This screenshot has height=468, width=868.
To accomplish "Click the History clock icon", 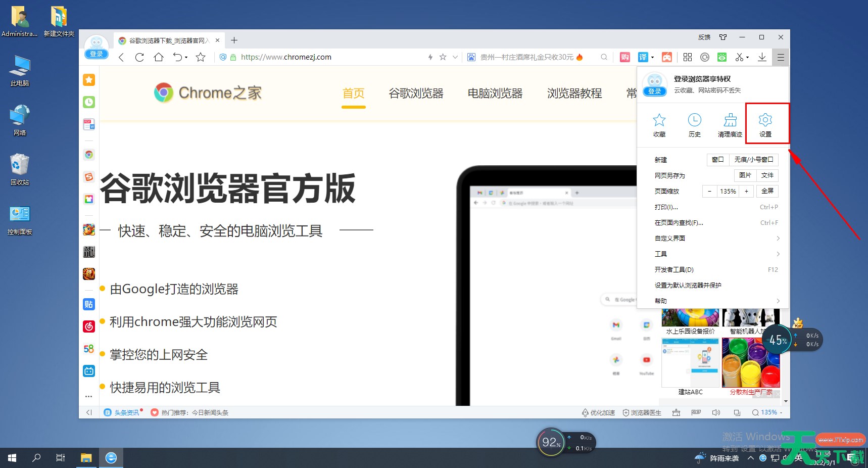I will pos(695,124).
